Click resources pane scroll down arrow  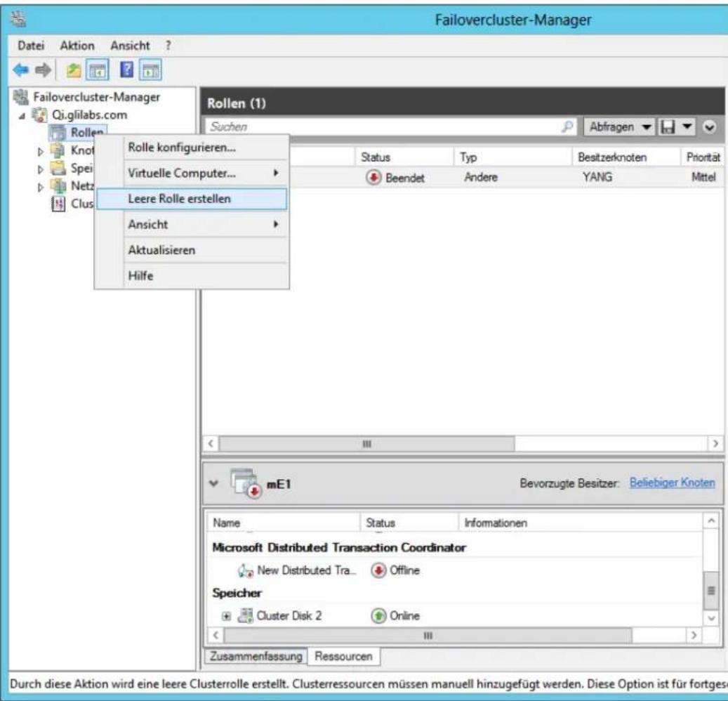711,618
